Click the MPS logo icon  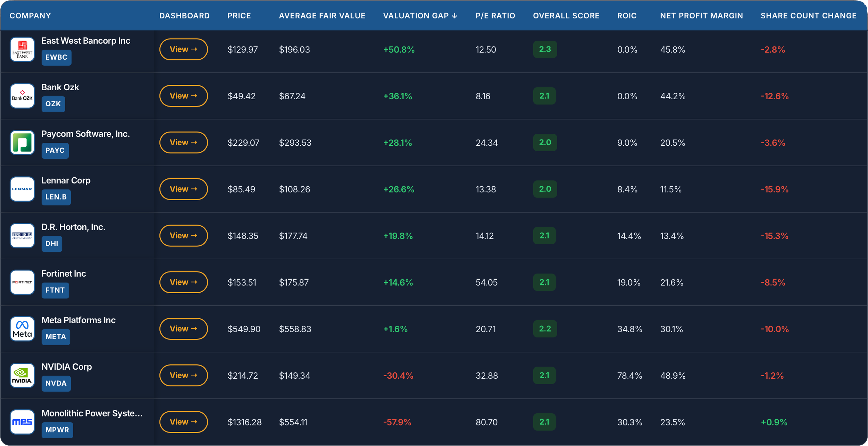click(x=22, y=422)
